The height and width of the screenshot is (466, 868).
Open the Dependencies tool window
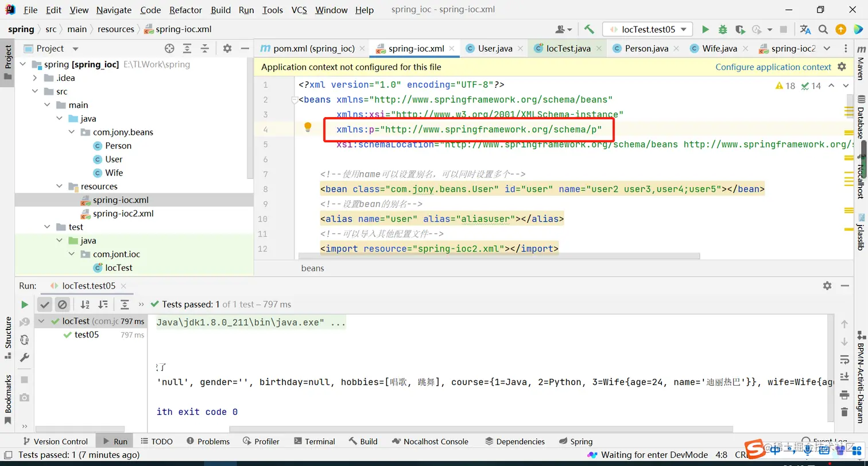(514, 441)
